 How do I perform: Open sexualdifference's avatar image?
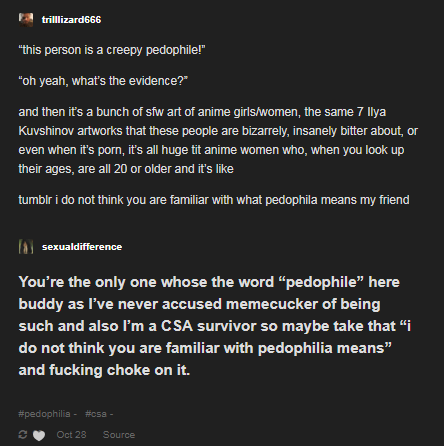[x=26, y=247]
